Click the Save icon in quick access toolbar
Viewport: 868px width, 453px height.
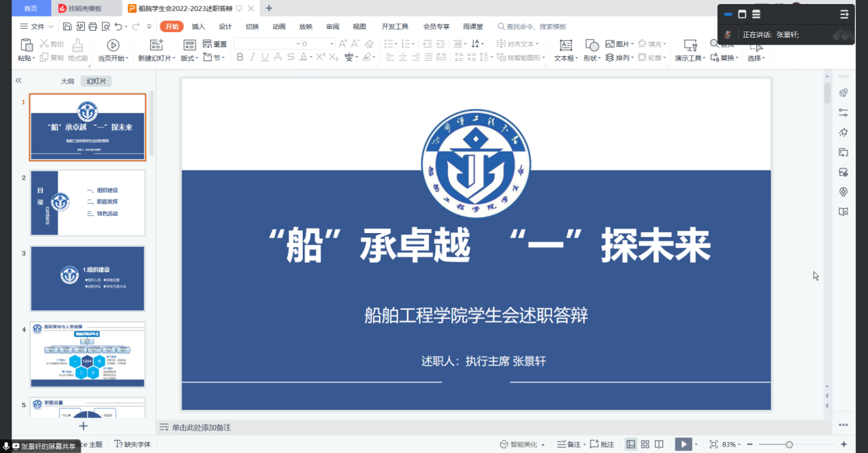click(x=67, y=27)
